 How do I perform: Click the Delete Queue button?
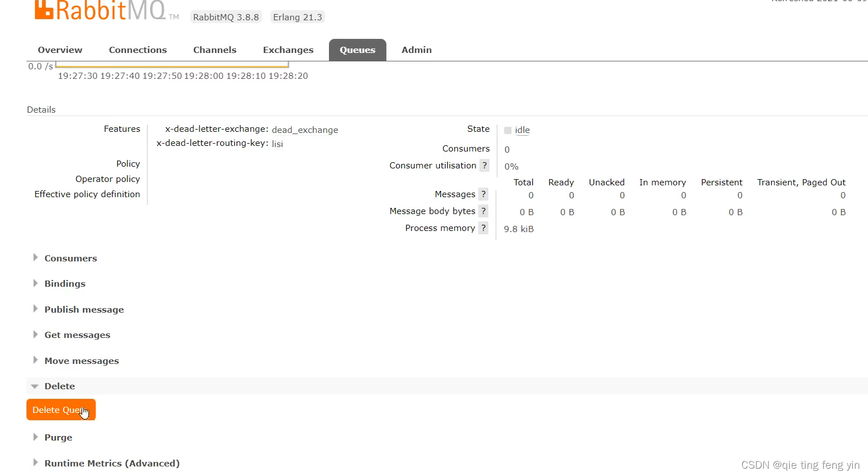tap(61, 410)
